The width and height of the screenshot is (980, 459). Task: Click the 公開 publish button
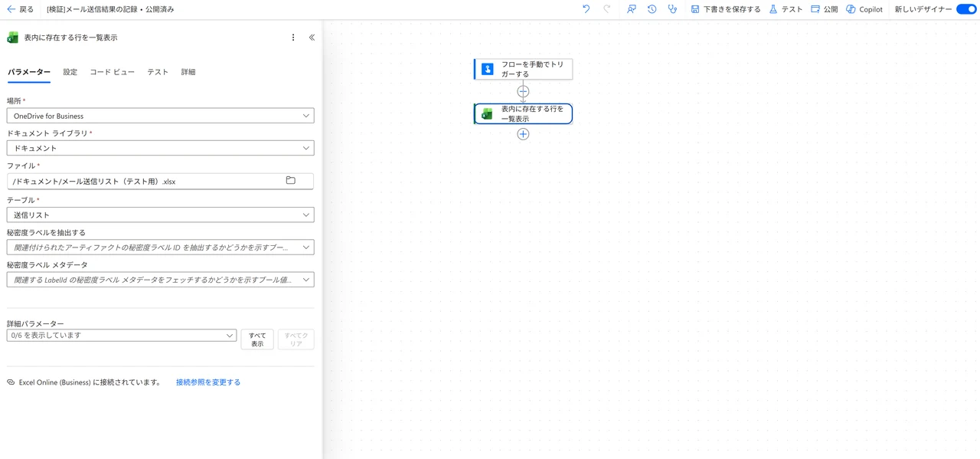[x=824, y=9]
